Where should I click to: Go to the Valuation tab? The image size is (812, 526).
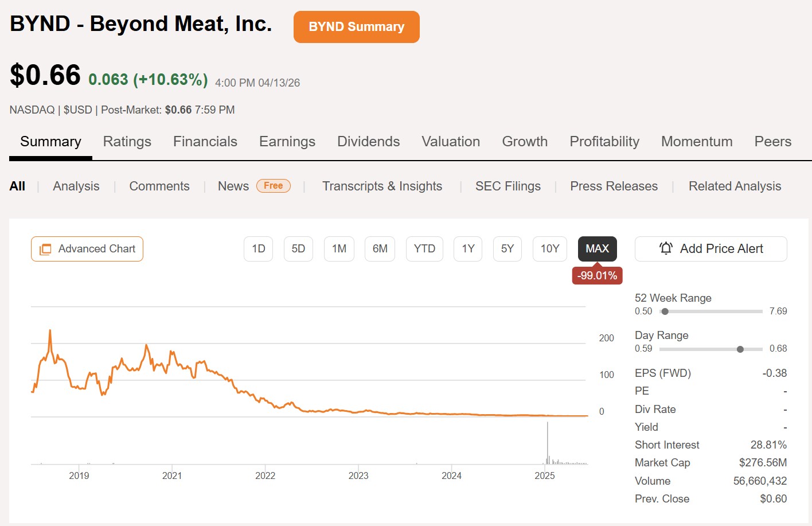451,142
